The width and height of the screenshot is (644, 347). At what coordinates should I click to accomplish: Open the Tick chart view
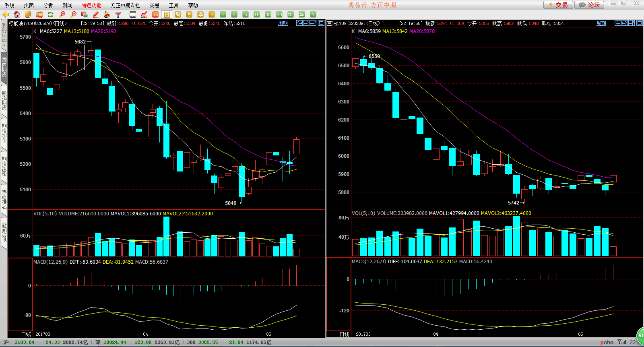point(155,14)
